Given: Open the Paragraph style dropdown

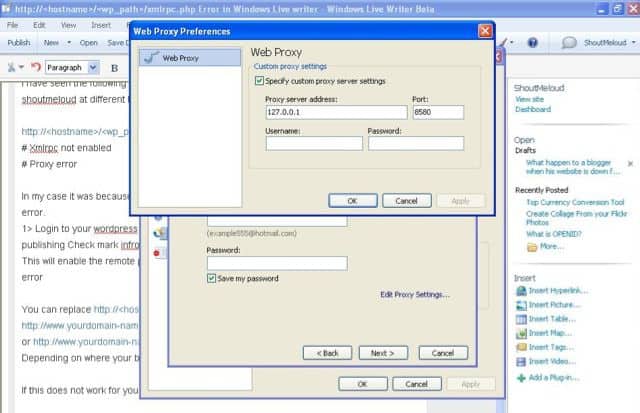Looking at the screenshot, I should 93,67.
